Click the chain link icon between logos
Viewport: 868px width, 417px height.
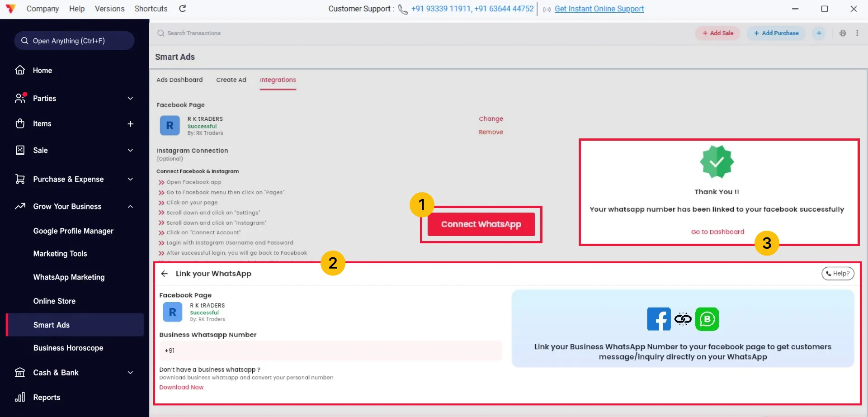point(683,319)
